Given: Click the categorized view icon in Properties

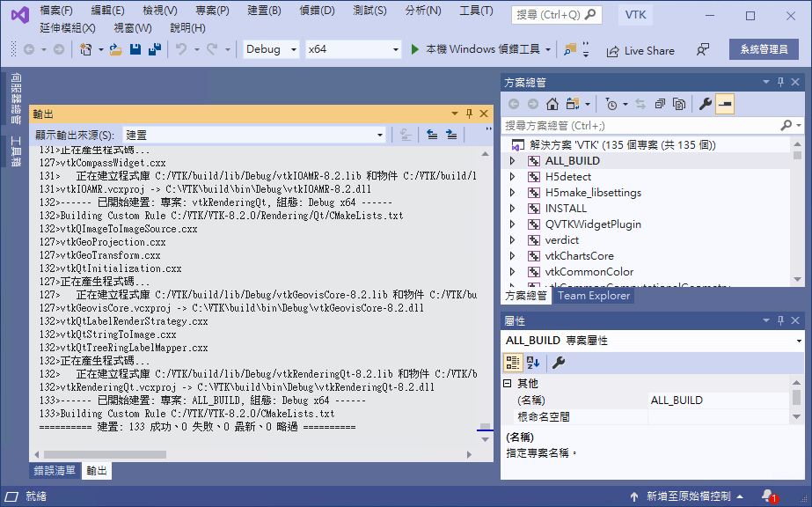Looking at the screenshot, I should (513, 363).
